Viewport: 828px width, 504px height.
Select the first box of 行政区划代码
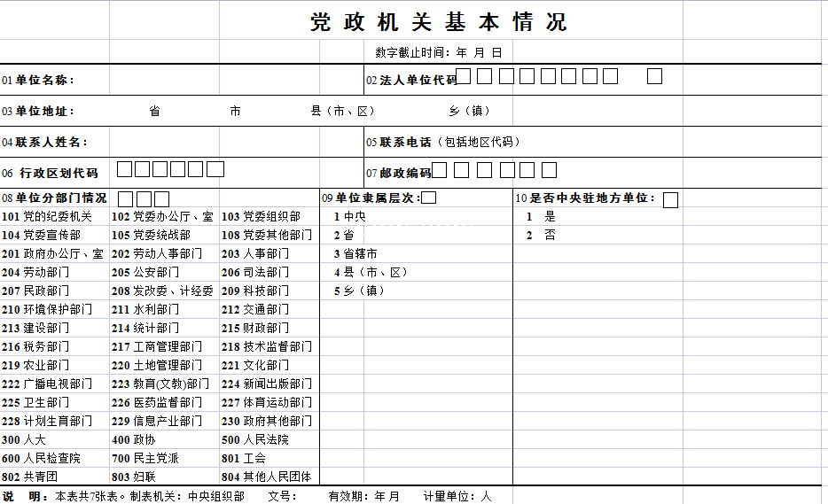(x=126, y=169)
